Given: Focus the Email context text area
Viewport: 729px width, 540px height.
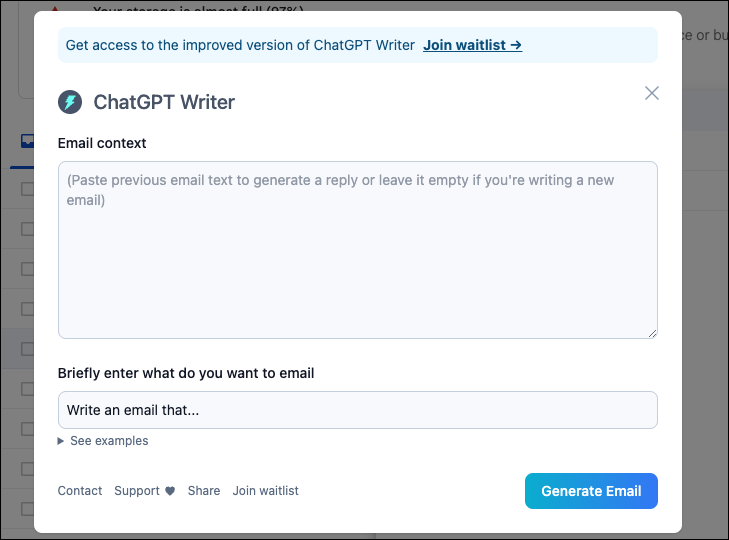Looking at the screenshot, I should pyautogui.click(x=358, y=250).
